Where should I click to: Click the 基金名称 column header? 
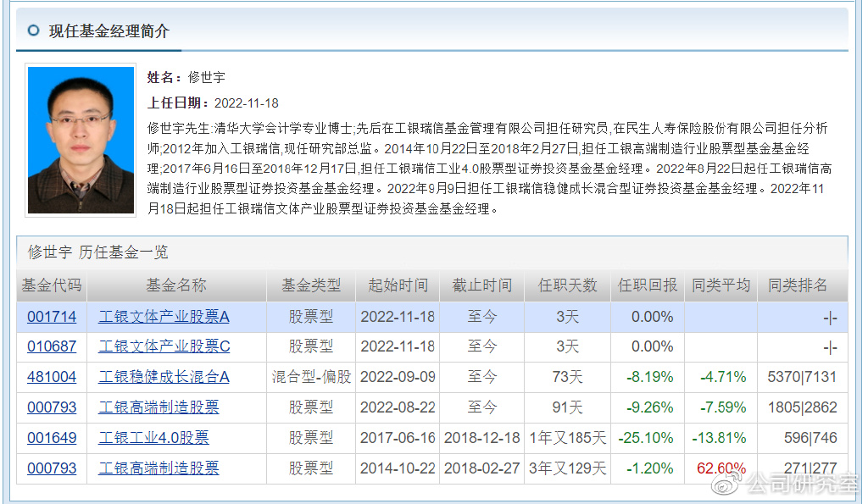tap(175, 285)
